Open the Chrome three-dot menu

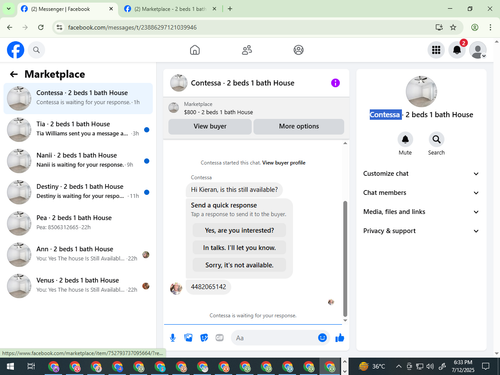pyautogui.click(x=490, y=27)
